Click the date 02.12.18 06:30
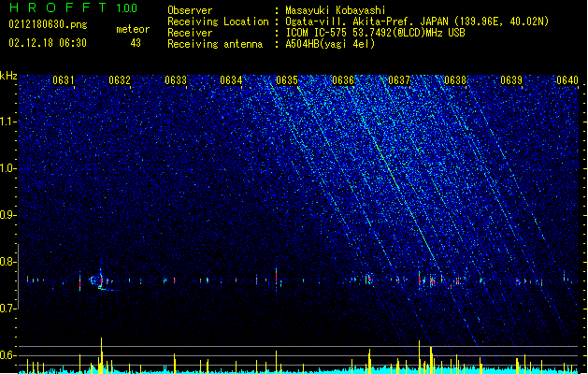The height and width of the screenshot is (374, 588). point(48,43)
